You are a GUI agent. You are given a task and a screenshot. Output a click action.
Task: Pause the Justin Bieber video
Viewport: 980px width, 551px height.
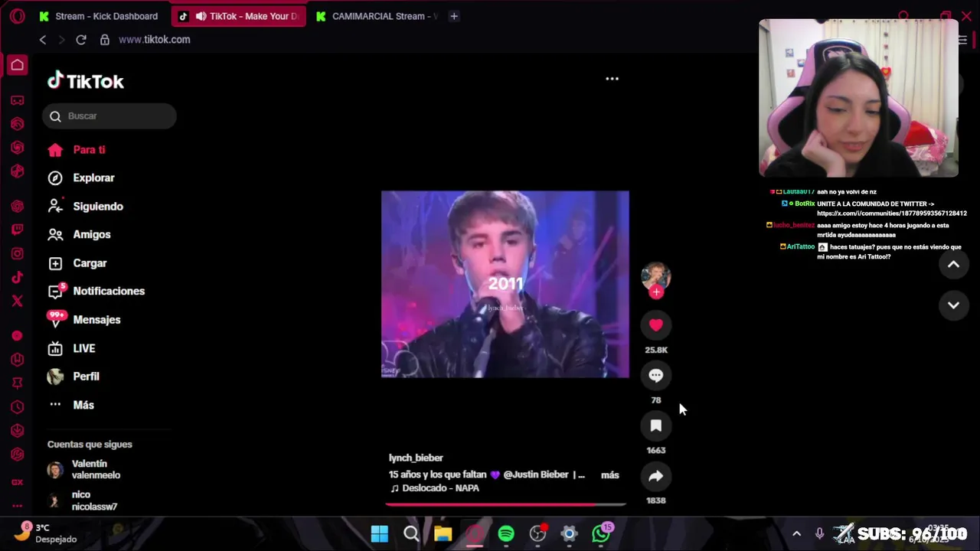click(x=505, y=284)
